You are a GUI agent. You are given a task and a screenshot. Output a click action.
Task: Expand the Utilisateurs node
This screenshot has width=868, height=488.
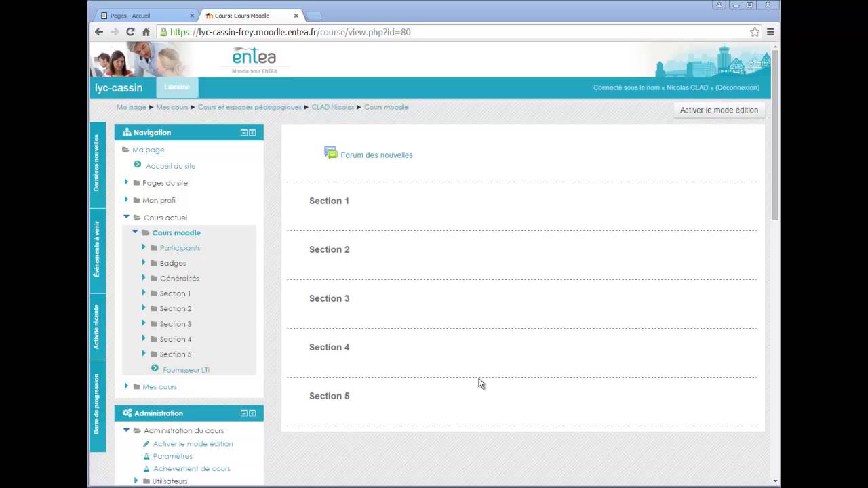[136, 481]
